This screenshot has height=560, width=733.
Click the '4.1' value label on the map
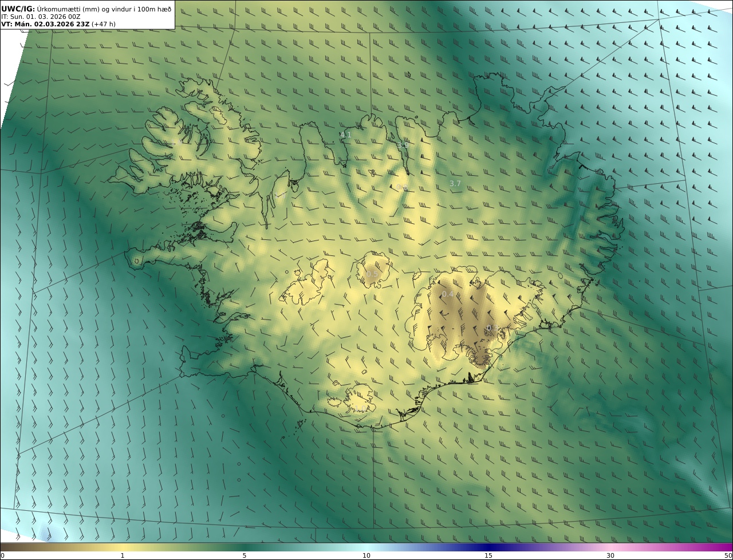click(x=345, y=135)
